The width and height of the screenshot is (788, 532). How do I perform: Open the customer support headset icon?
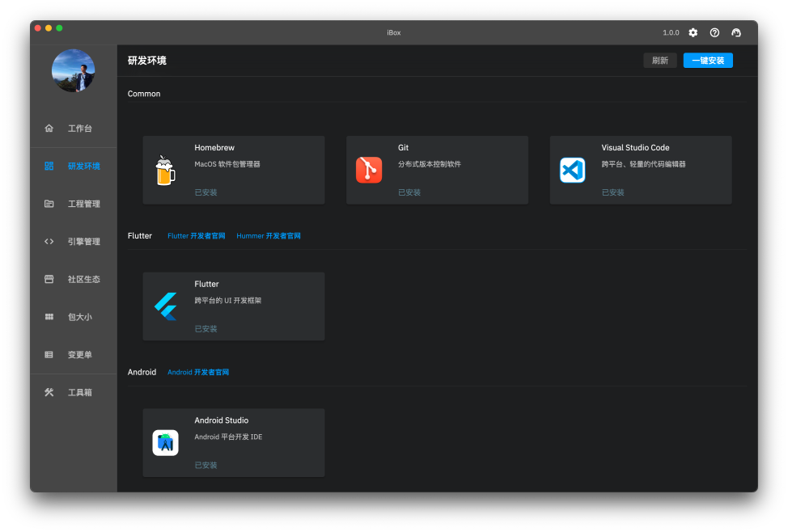[x=735, y=32]
